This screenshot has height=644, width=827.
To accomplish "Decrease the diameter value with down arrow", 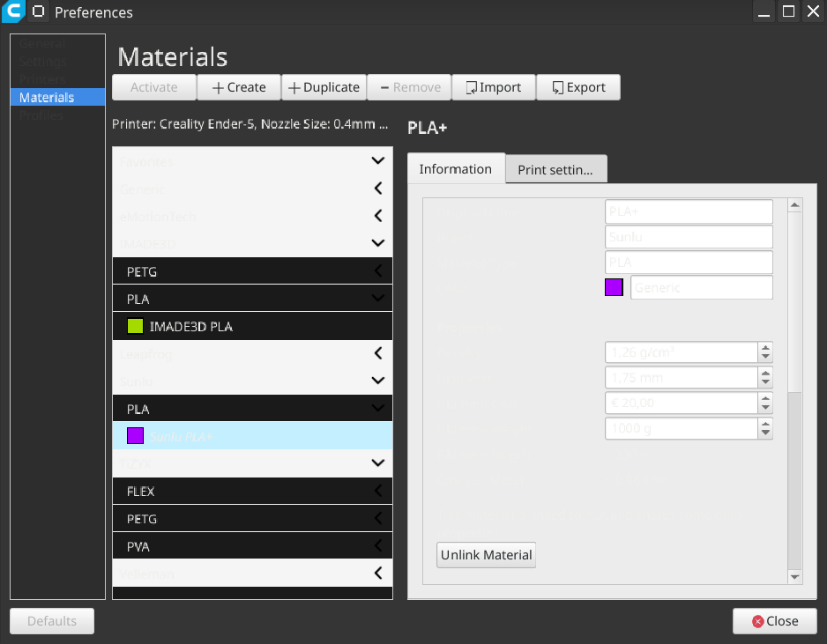I will point(765,382).
